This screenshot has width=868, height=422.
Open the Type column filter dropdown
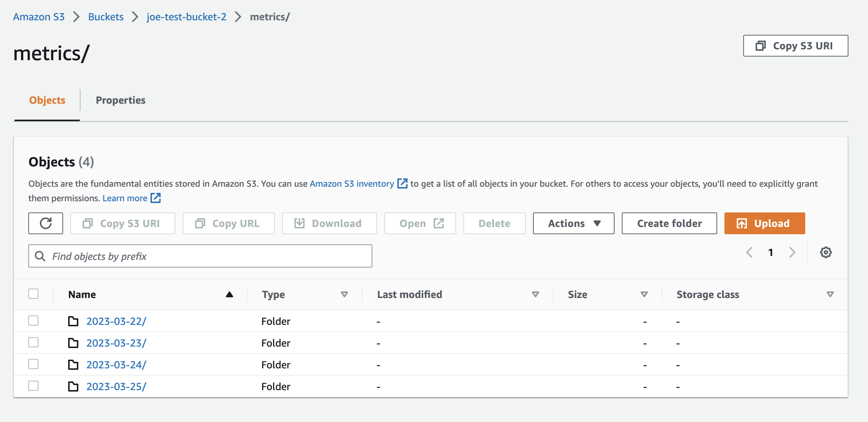[344, 294]
